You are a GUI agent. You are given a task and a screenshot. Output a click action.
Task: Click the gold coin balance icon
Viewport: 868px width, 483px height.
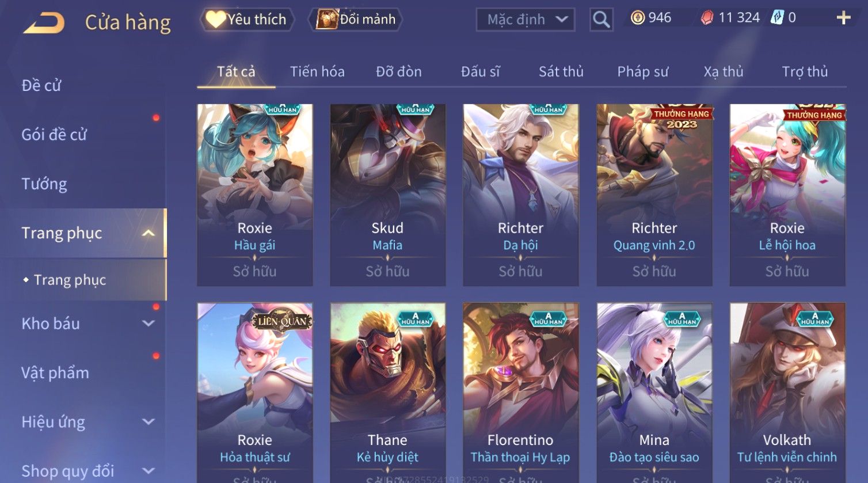pos(637,18)
